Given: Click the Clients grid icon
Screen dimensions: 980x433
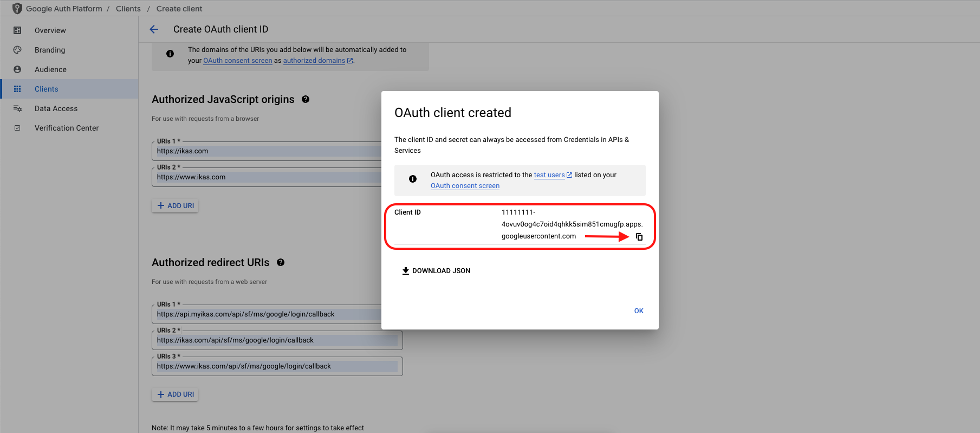Looking at the screenshot, I should click(17, 89).
